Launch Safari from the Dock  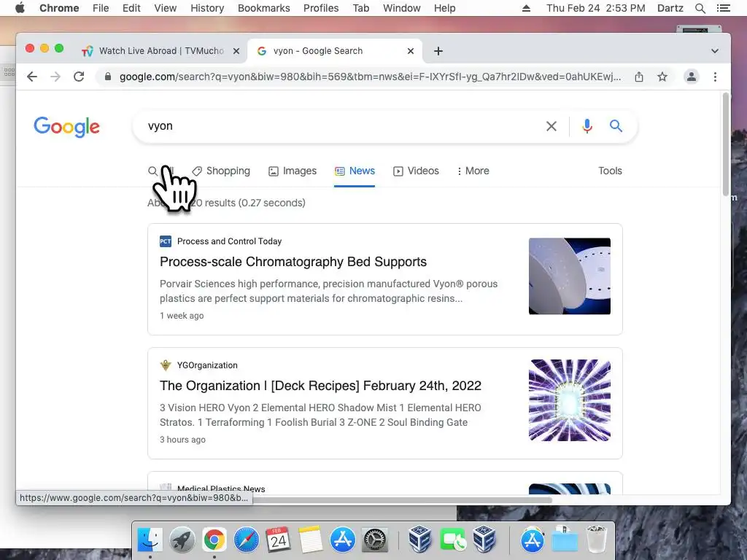(x=247, y=540)
